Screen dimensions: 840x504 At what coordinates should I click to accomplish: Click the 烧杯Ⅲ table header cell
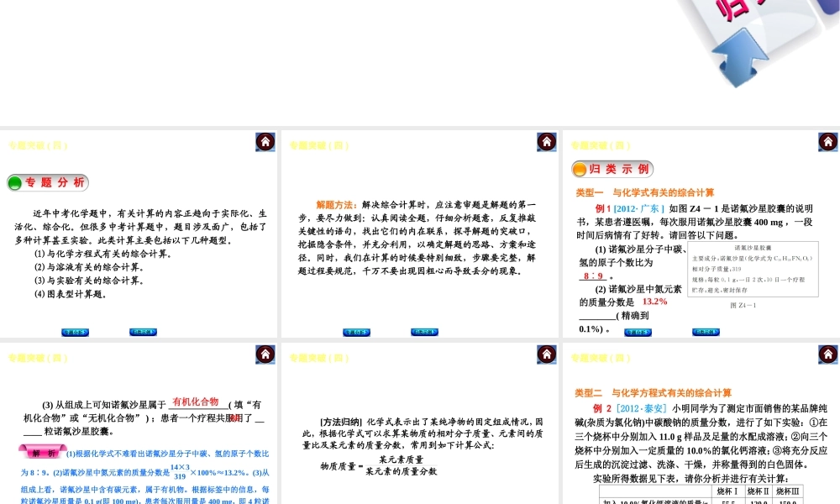(x=788, y=491)
